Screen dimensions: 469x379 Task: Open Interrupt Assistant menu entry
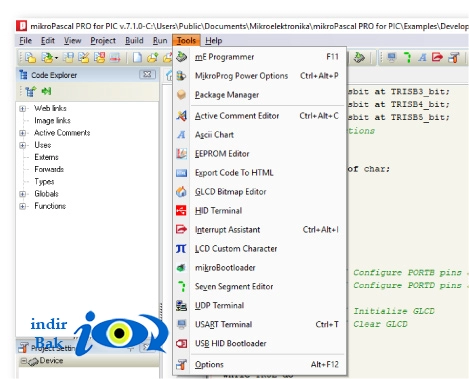click(x=260, y=230)
